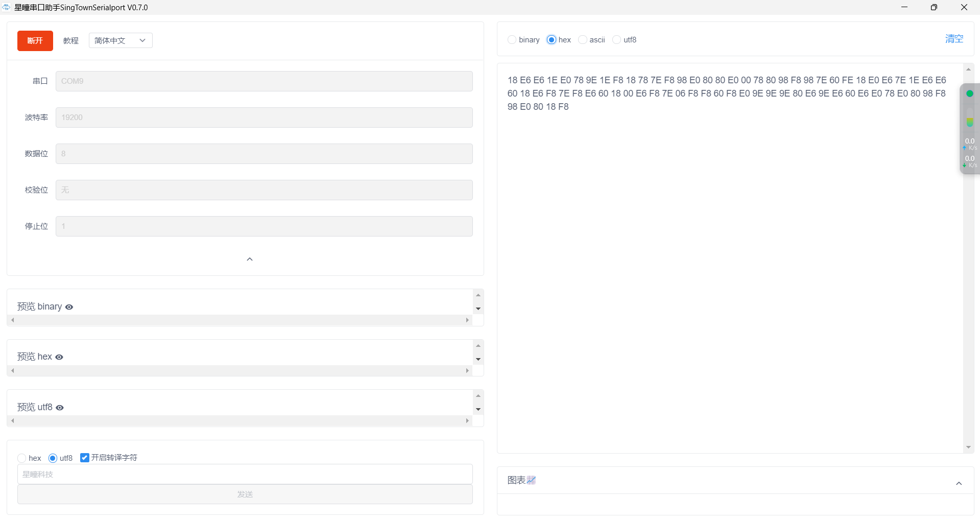Click the hex preview scroll-down arrow
Image resolution: width=980 pixels, height=519 pixels.
[x=478, y=359]
